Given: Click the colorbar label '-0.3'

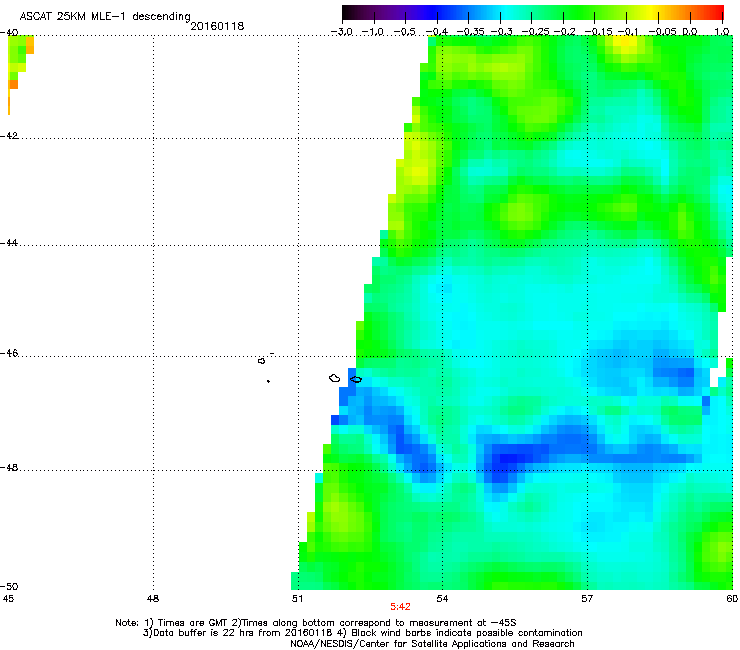Looking at the screenshot, I should pos(502,32).
